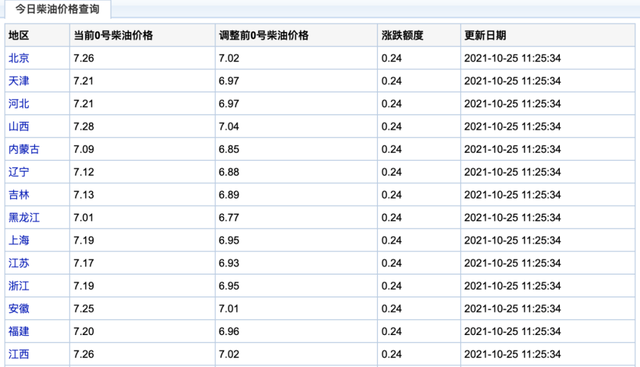Select 山西 previous price 7.04

click(229, 127)
